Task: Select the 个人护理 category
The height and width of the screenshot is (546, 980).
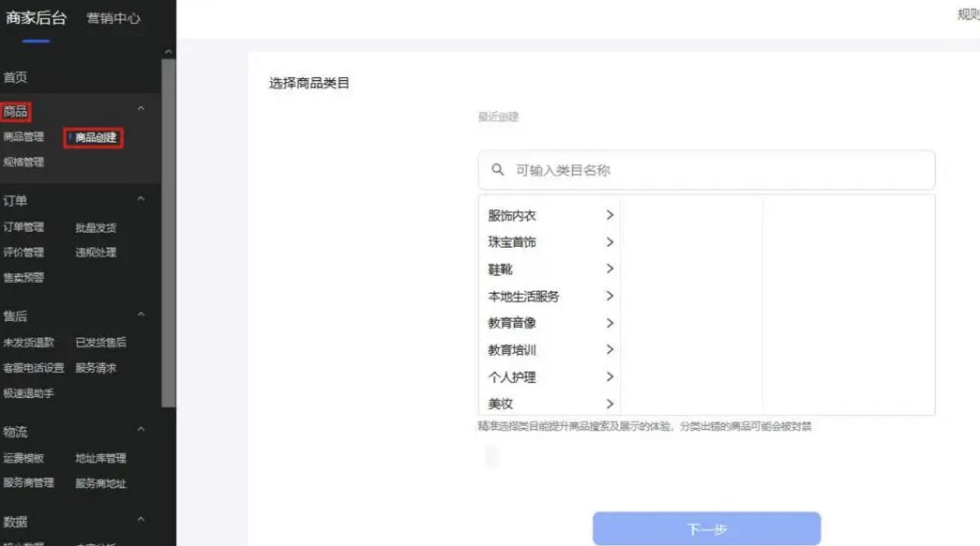Action: pos(512,377)
